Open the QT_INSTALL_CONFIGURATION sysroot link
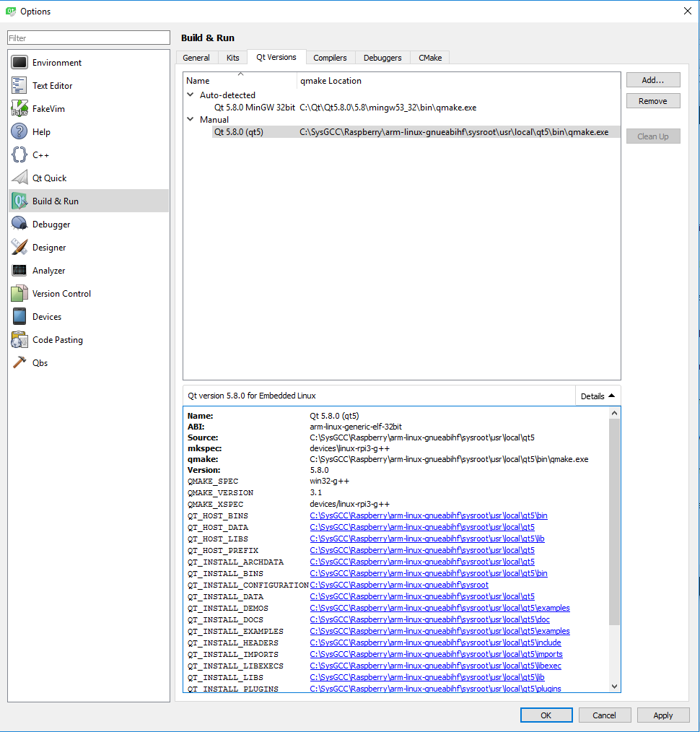The image size is (700, 732). 399,585
